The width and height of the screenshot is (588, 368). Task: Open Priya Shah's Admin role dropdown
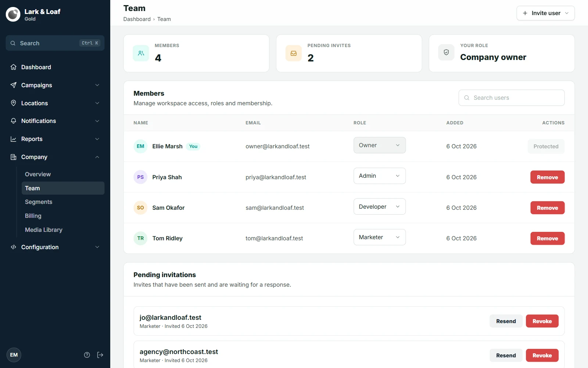(x=380, y=176)
